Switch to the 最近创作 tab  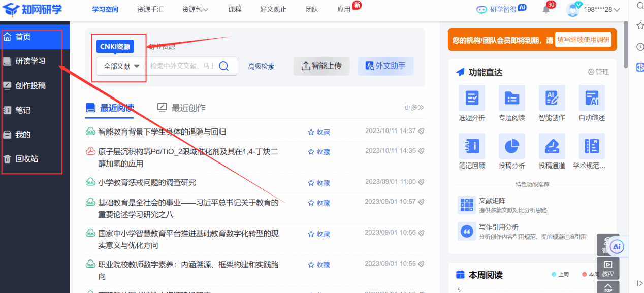click(181, 108)
